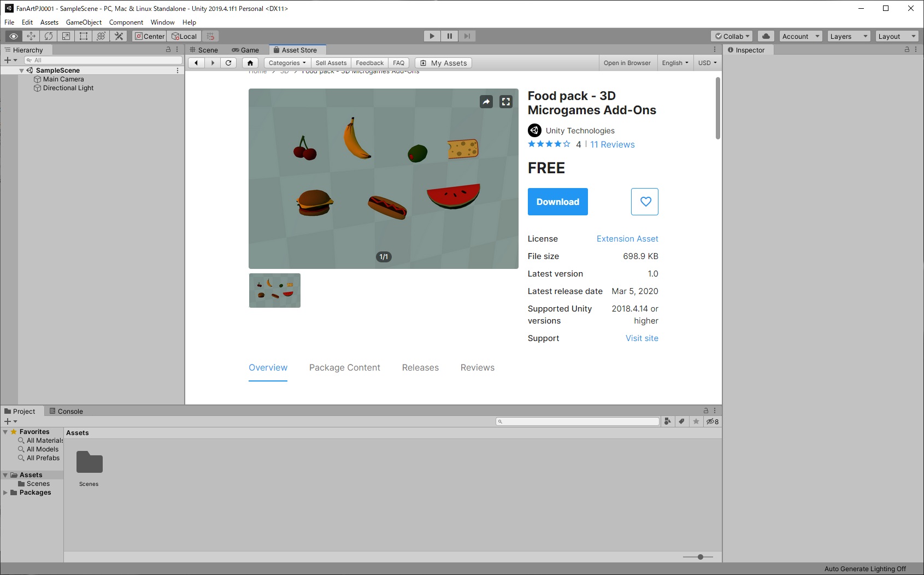Open the 11 Reviews link
924x575 pixels.
pyautogui.click(x=612, y=145)
